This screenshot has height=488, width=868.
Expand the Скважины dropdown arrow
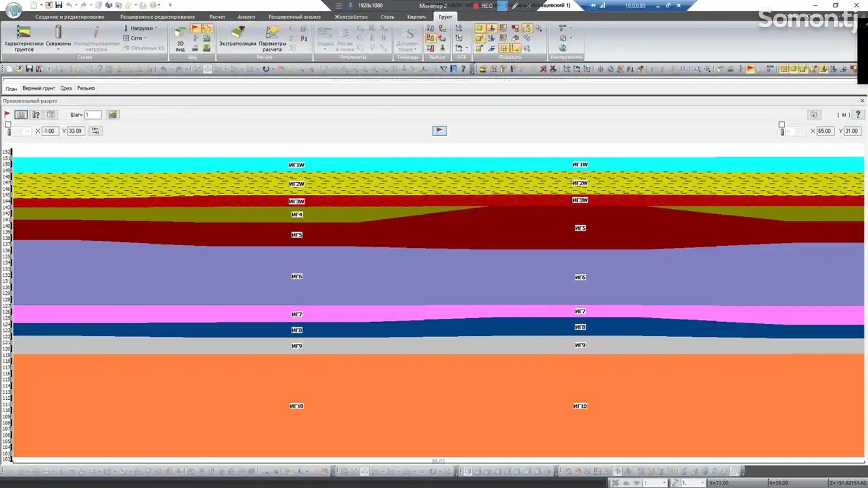coord(58,49)
